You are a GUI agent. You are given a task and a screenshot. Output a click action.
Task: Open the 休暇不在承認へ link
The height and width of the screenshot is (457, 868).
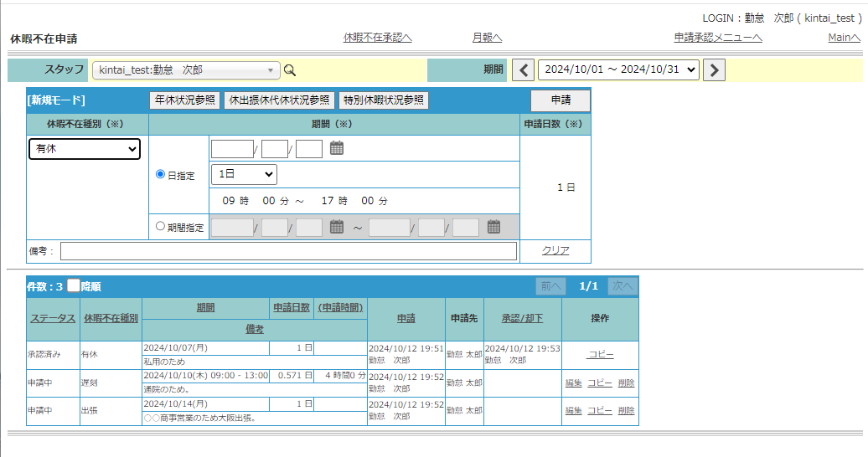[378, 38]
